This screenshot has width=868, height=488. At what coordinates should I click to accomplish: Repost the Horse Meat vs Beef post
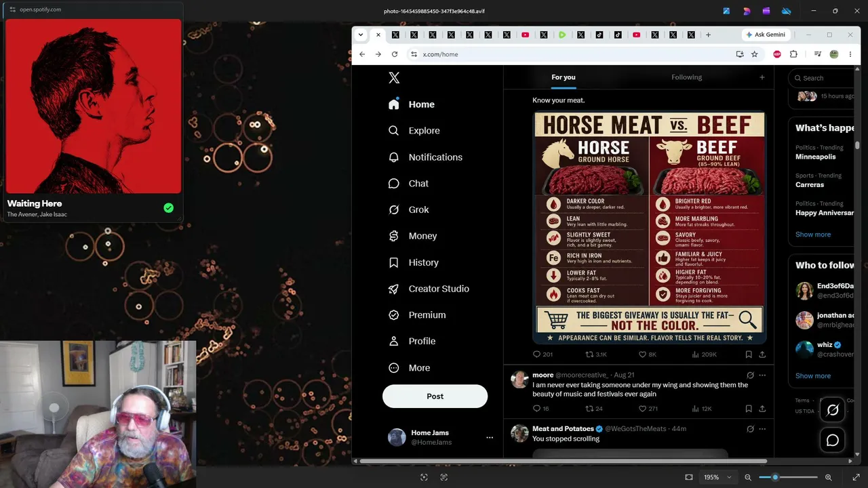pyautogui.click(x=589, y=354)
